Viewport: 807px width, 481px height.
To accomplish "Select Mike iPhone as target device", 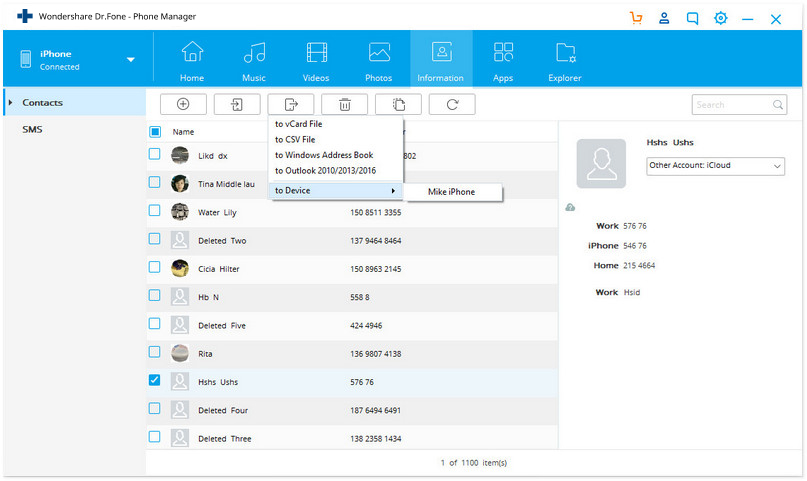I will [452, 192].
